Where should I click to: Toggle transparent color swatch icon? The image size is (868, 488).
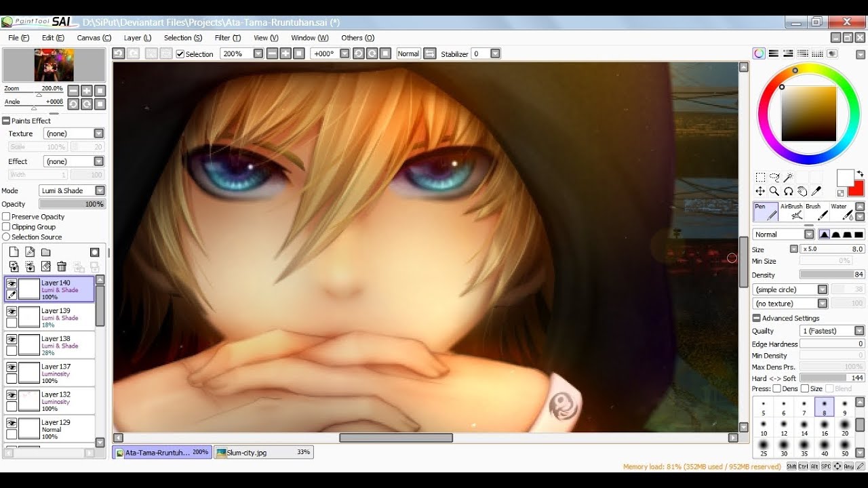point(840,193)
